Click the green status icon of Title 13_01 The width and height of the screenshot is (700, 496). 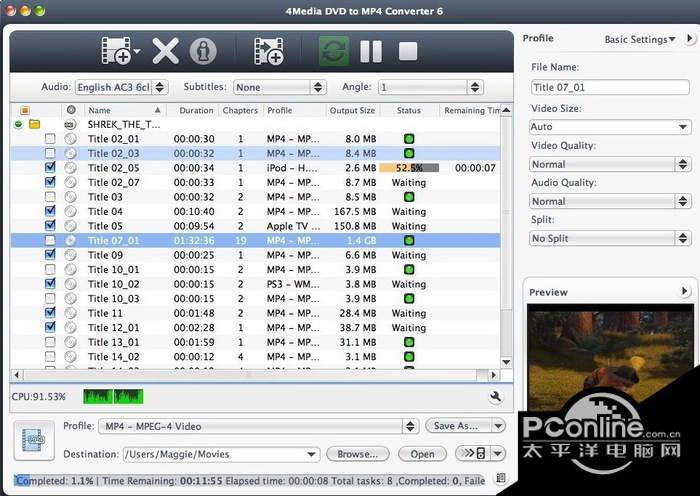[x=409, y=342]
